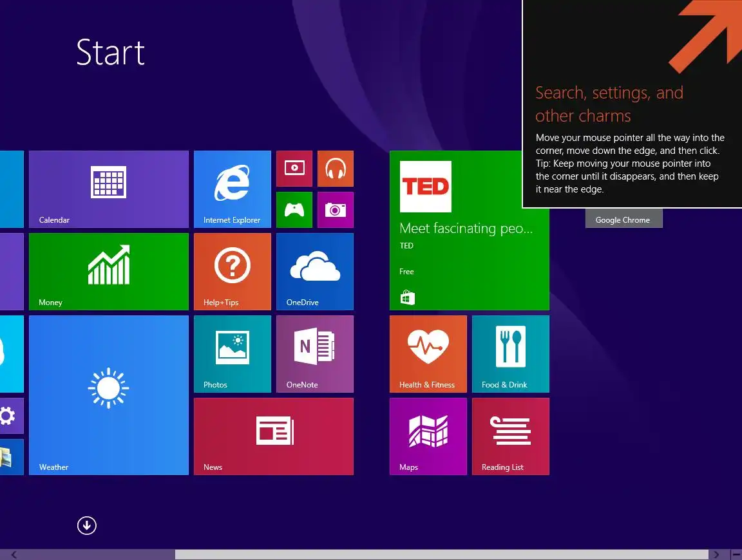The width and height of the screenshot is (742, 560).
Task: Click the horizontal scrollbar thumb
Action: tap(441, 555)
